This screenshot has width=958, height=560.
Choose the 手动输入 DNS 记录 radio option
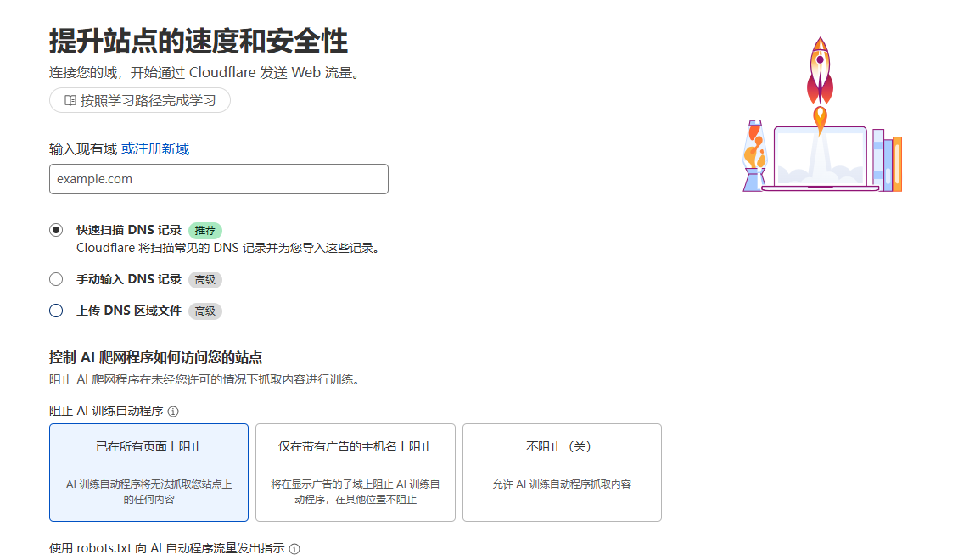tap(56, 279)
